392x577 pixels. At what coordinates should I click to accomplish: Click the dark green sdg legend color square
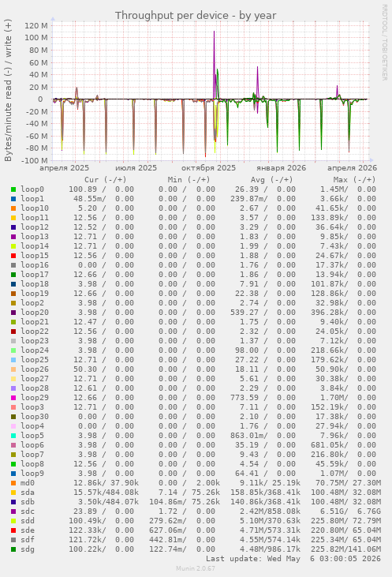[x=13, y=549]
